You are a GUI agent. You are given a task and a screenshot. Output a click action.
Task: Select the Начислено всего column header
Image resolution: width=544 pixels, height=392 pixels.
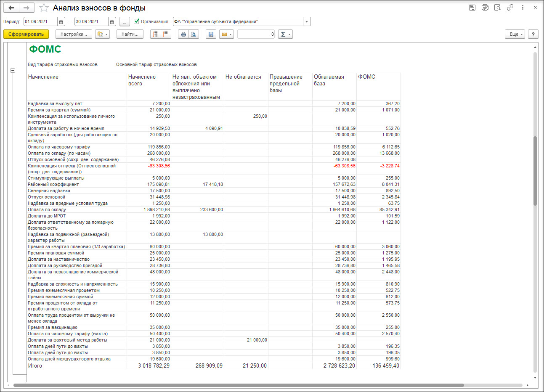click(x=149, y=87)
